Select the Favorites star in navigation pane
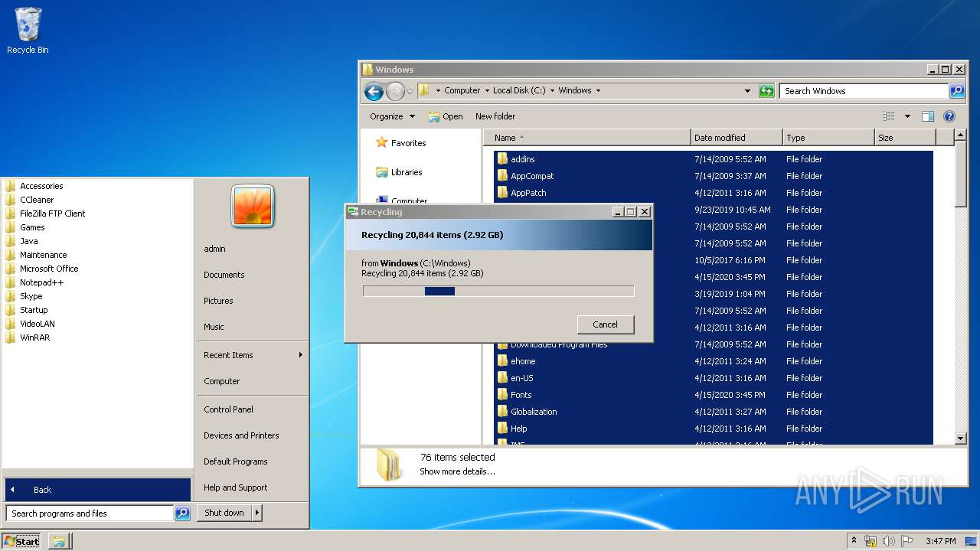 tap(382, 142)
